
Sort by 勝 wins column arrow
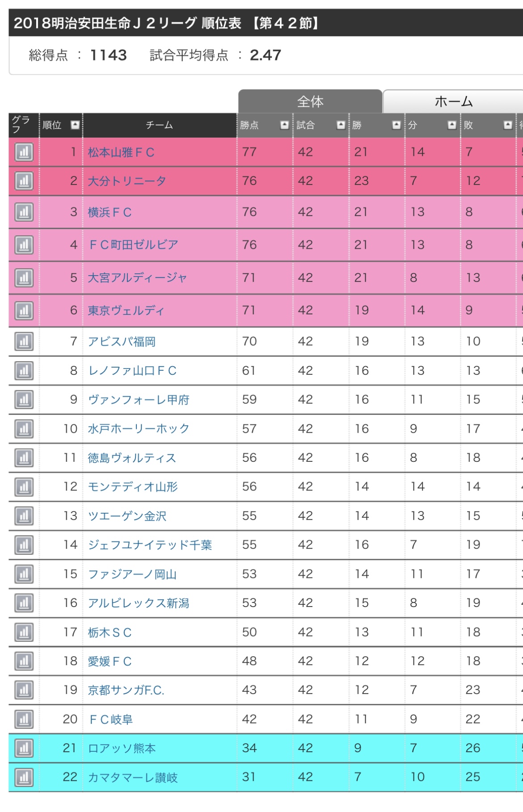click(x=396, y=125)
